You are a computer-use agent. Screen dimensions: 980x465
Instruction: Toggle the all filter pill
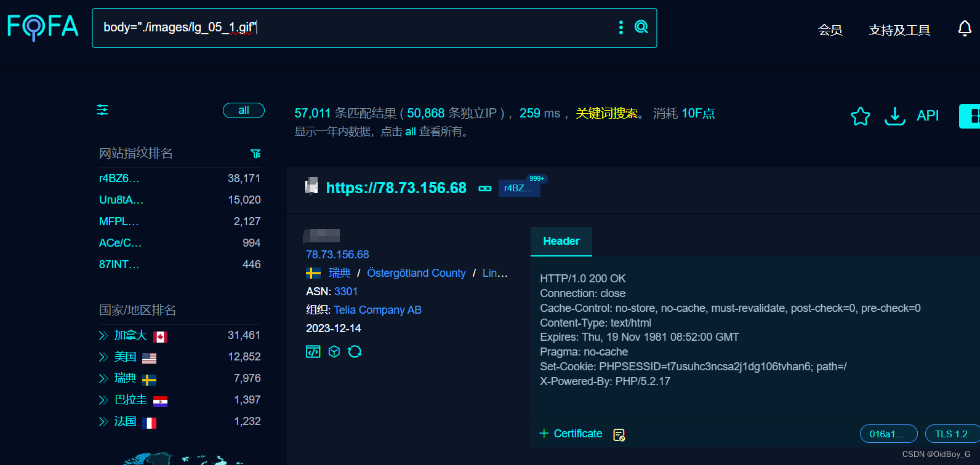[244, 110]
